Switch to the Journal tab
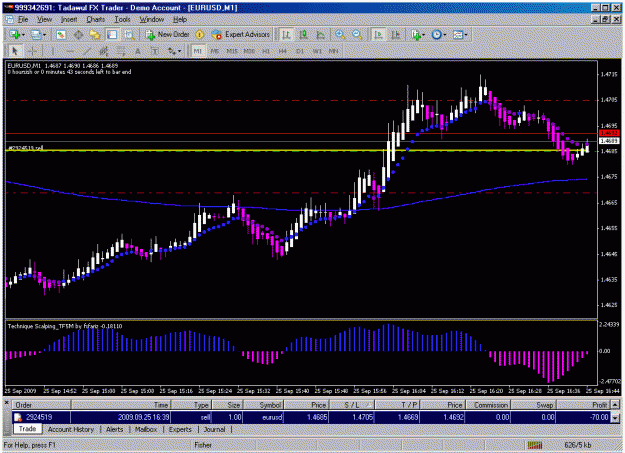 (214, 429)
